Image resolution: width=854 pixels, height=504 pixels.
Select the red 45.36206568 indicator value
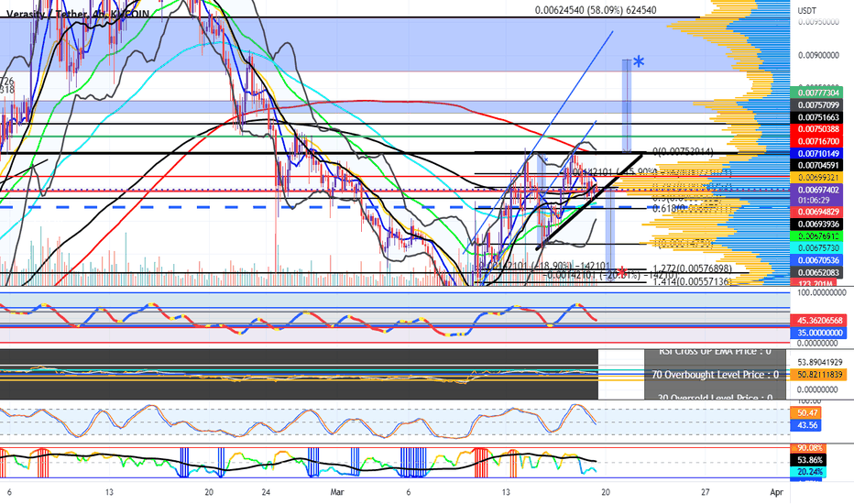pos(816,321)
